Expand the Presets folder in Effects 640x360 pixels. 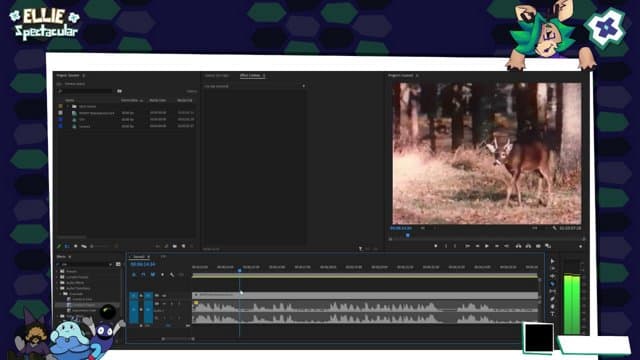pyautogui.click(x=57, y=271)
